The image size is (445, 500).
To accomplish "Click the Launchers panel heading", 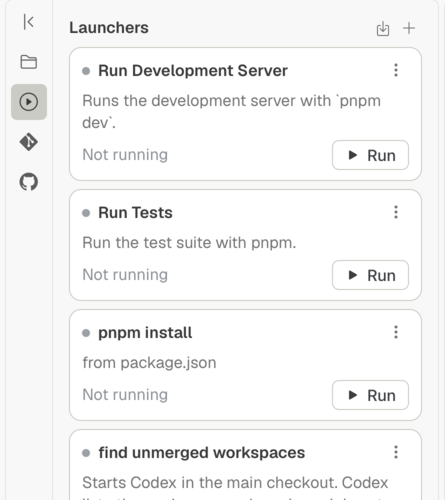I will 109,28.
